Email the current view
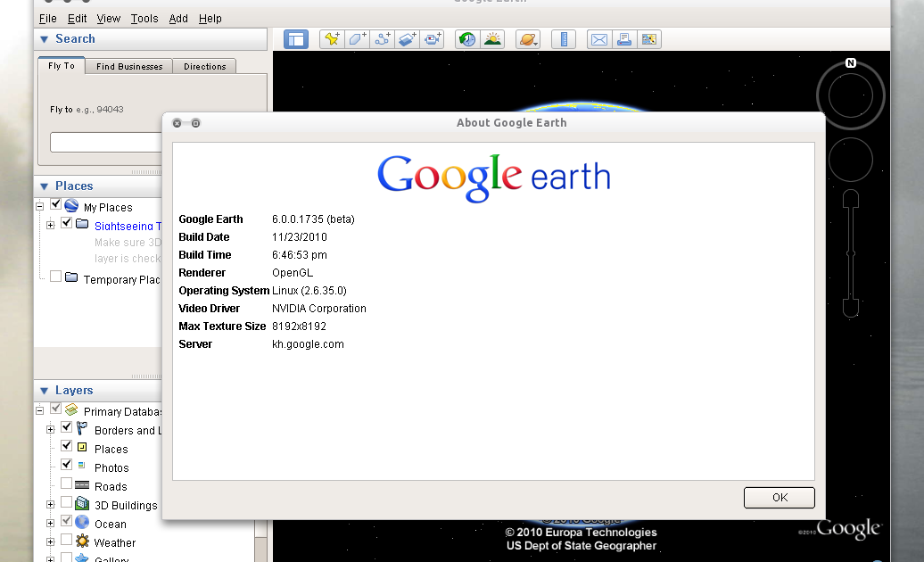The height and width of the screenshot is (562, 924). [598, 38]
